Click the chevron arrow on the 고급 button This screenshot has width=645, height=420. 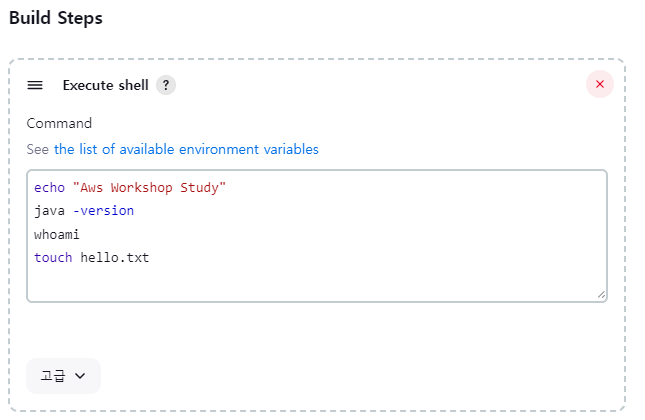[x=80, y=376]
